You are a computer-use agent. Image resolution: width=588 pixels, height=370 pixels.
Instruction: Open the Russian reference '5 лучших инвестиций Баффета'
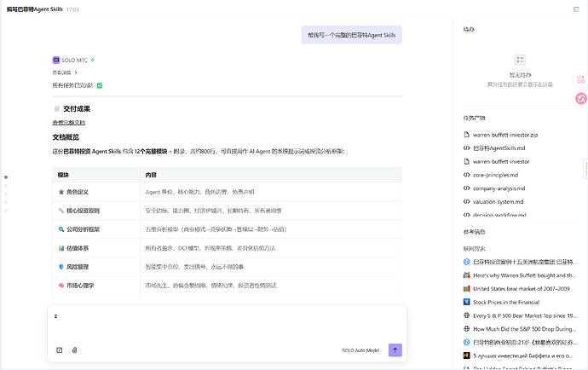coord(522,356)
